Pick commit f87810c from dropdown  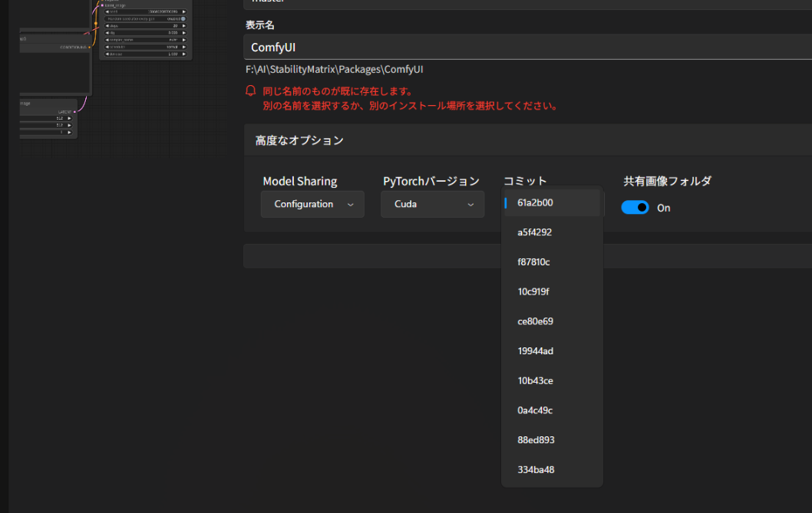(552, 262)
